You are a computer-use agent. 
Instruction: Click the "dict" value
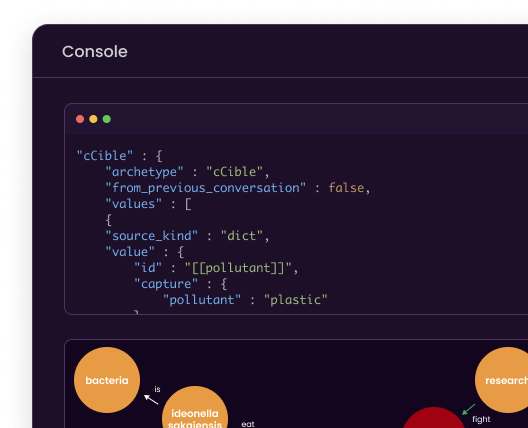[x=241, y=236]
